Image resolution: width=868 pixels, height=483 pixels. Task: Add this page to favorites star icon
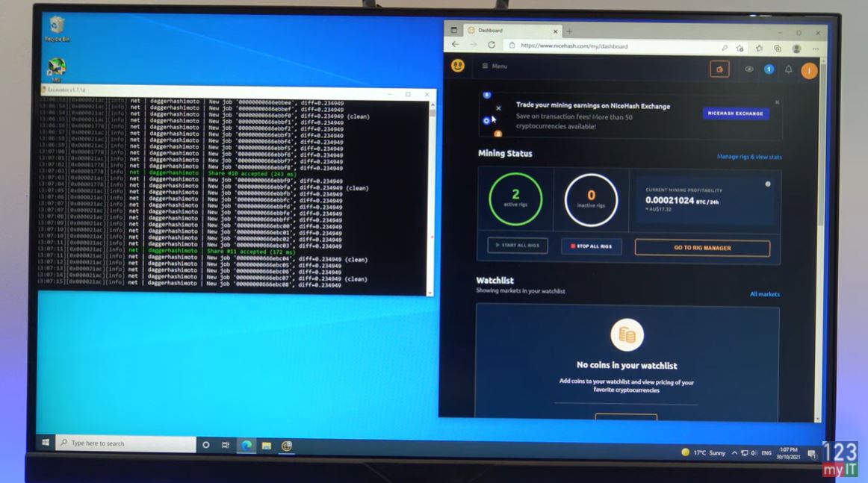tap(740, 49)
